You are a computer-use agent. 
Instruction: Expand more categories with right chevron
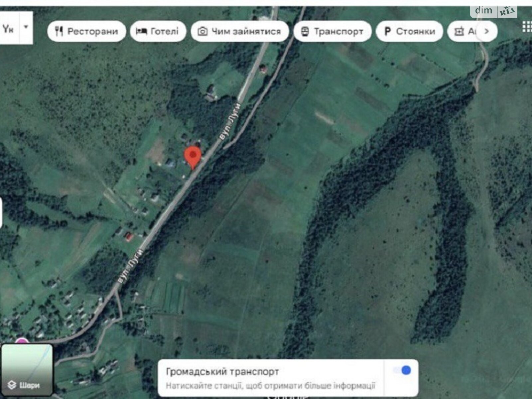tap(486, 31)
